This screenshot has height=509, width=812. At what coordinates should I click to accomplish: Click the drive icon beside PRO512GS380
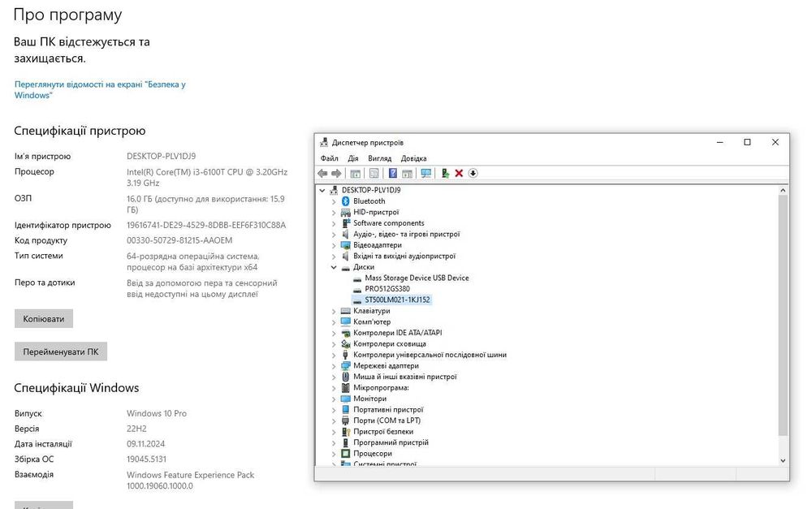pos(356,289)
